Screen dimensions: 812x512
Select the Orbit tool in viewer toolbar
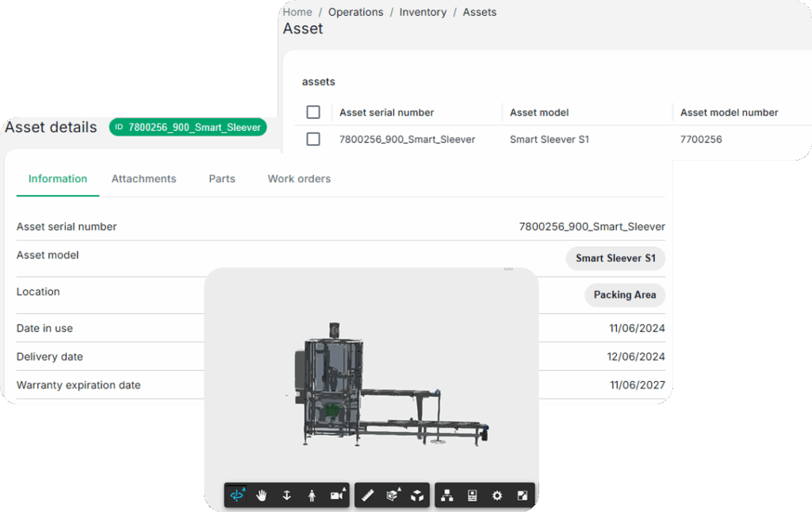point(236,495)
